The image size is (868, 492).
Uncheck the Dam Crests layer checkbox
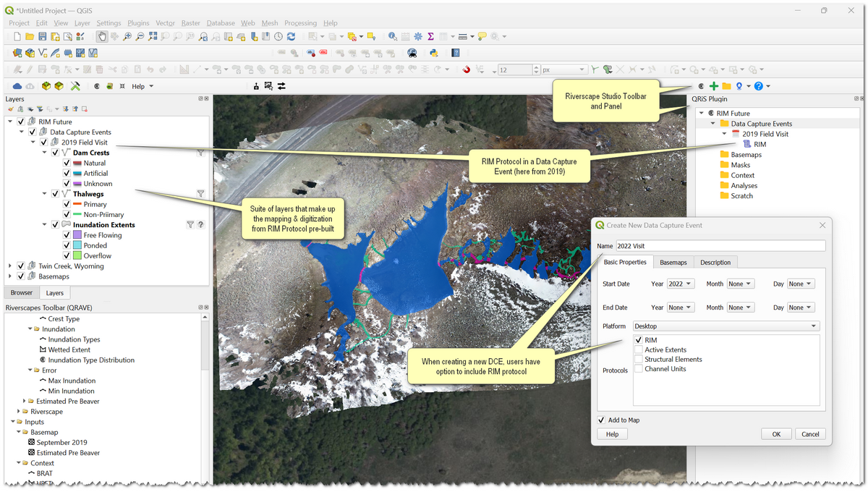56,153
